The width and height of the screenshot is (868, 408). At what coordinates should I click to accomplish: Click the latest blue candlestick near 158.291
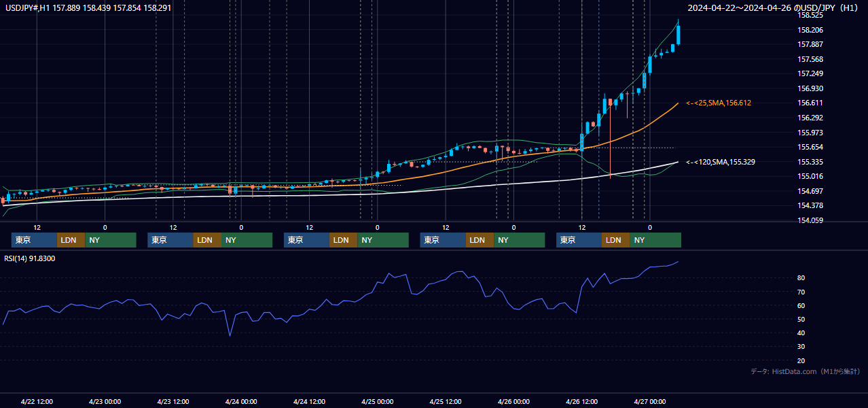tap(679, 35)
